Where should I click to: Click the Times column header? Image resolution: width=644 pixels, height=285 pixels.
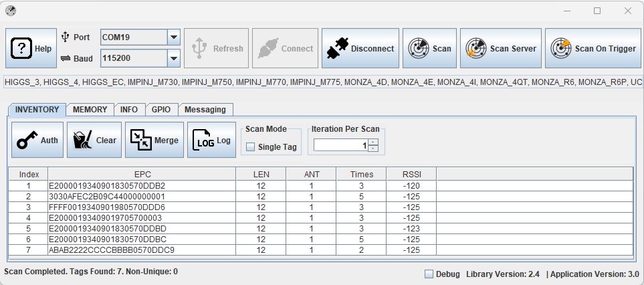pyautogui.click(x=361, y=174)
